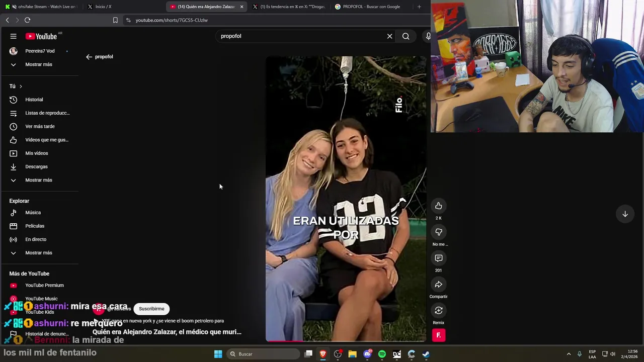
Task: Expand Mostrar más under Explorar
Action: tap(39, 253)
